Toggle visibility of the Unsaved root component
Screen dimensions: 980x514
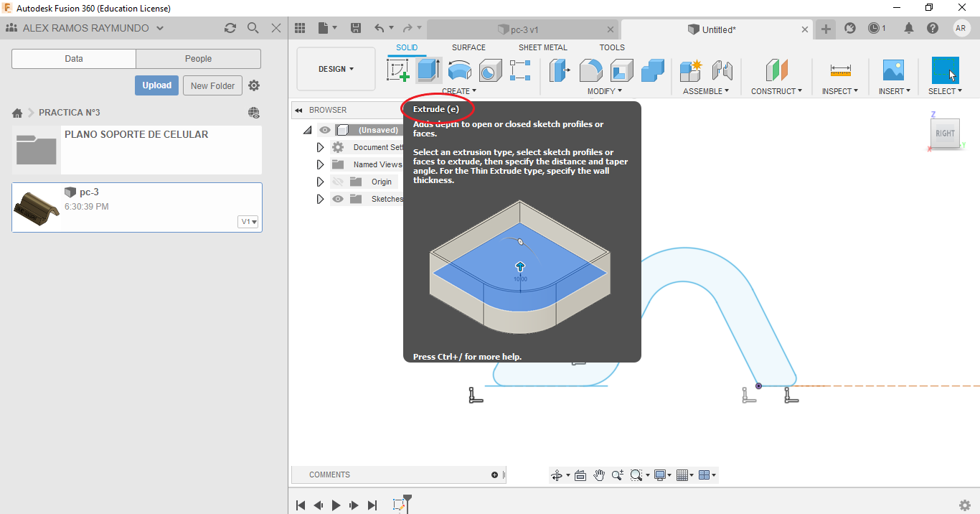tap(325, 130)
